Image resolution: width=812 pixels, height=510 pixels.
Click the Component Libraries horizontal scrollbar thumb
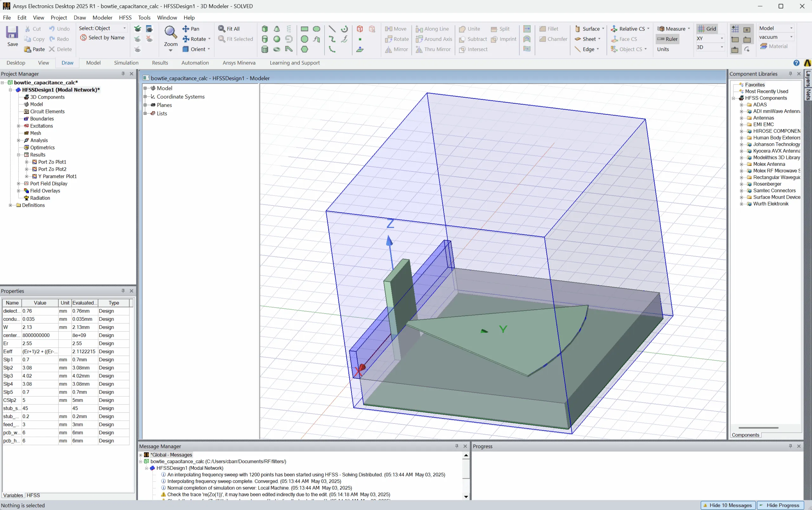(x=758, y=428)
